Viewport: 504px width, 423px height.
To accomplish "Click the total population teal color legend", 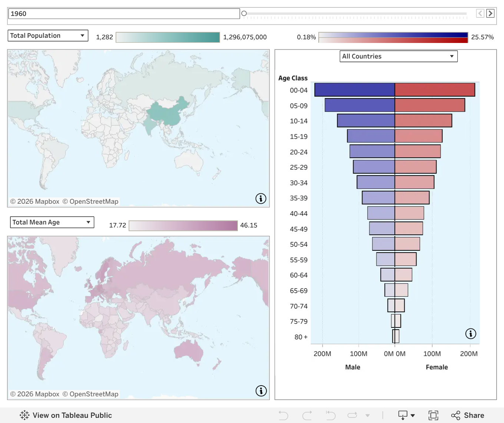I will pyautogui.click(x=168, y=37).
